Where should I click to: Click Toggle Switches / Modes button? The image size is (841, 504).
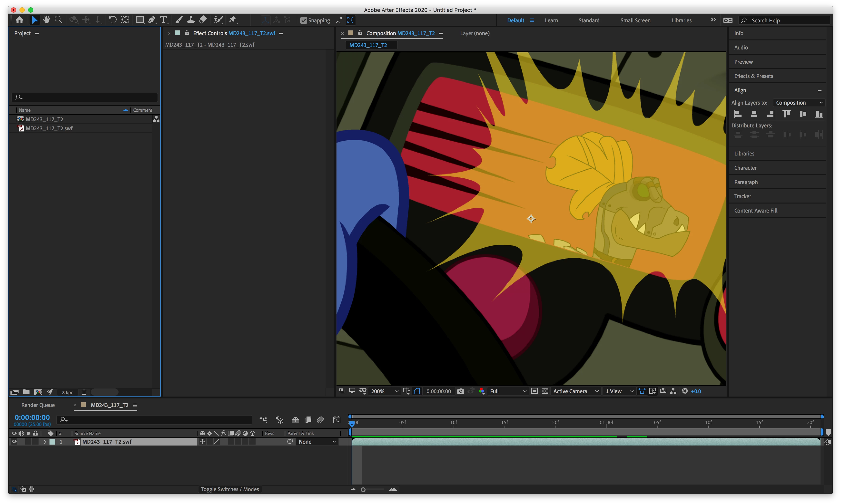click(x=230, y=489)
